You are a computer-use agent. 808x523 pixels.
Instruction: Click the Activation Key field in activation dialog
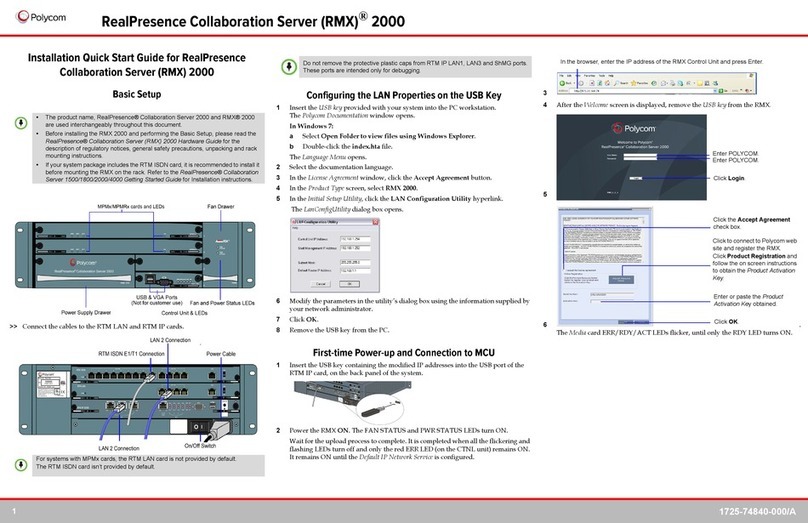(612, 301)
